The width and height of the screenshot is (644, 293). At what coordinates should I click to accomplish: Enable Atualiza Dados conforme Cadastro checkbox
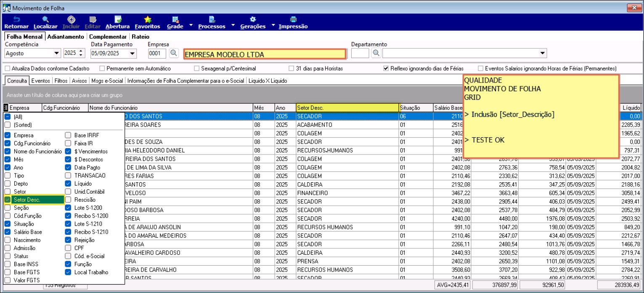pyautogui.click(x=7, y=68)
